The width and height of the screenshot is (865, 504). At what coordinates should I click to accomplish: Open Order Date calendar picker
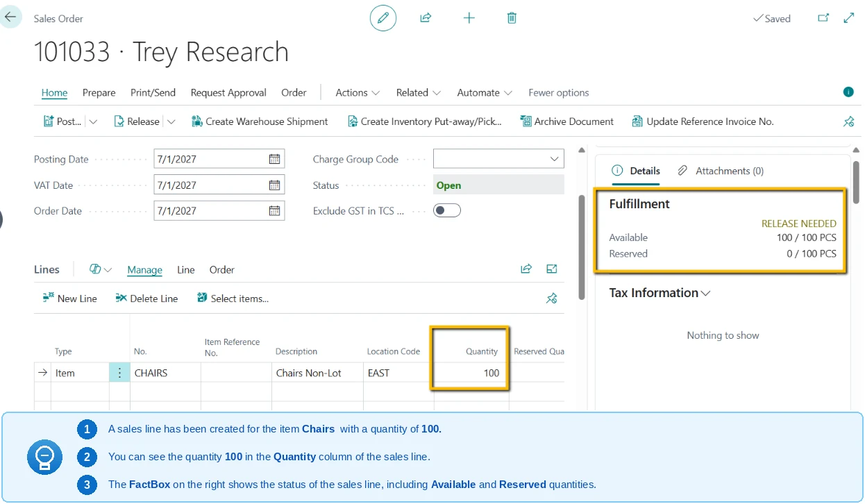(x=275, y=211)
